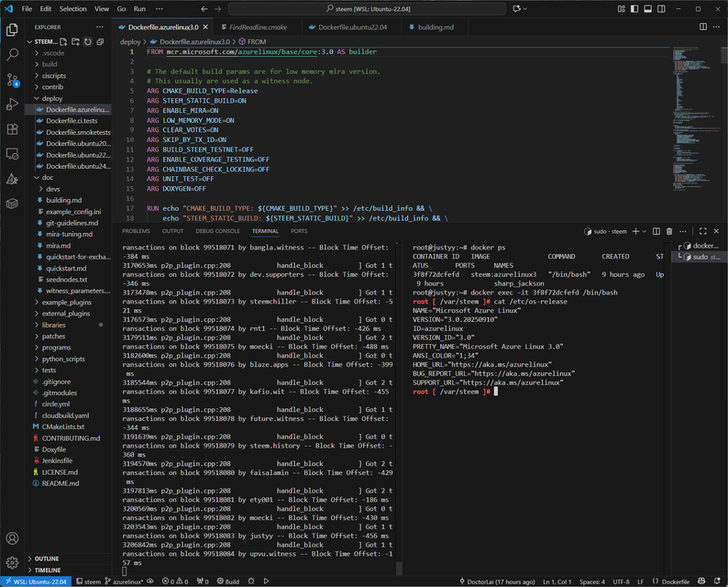Switch to the building.md tab
The height and width of the screenshot is (587, 728).
436,28
